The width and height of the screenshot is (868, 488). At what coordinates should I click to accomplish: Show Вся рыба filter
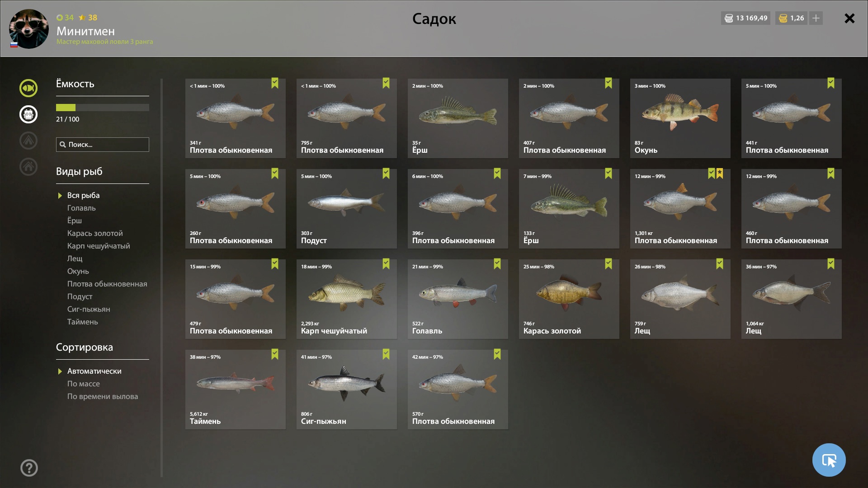tap(83, 195)
